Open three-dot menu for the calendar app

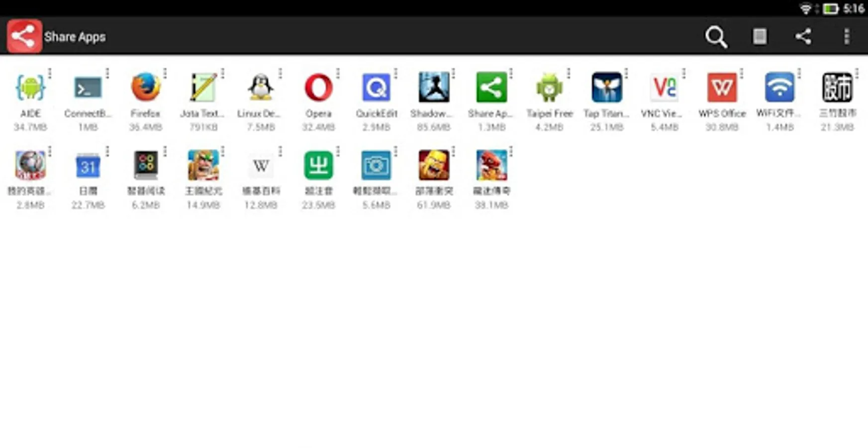[x=107, y=151]
